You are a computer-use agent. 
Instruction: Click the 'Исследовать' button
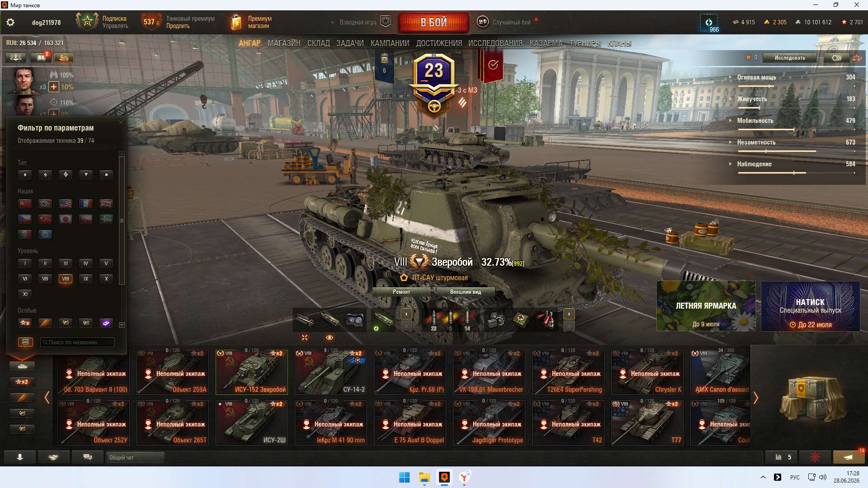point(790,58)
